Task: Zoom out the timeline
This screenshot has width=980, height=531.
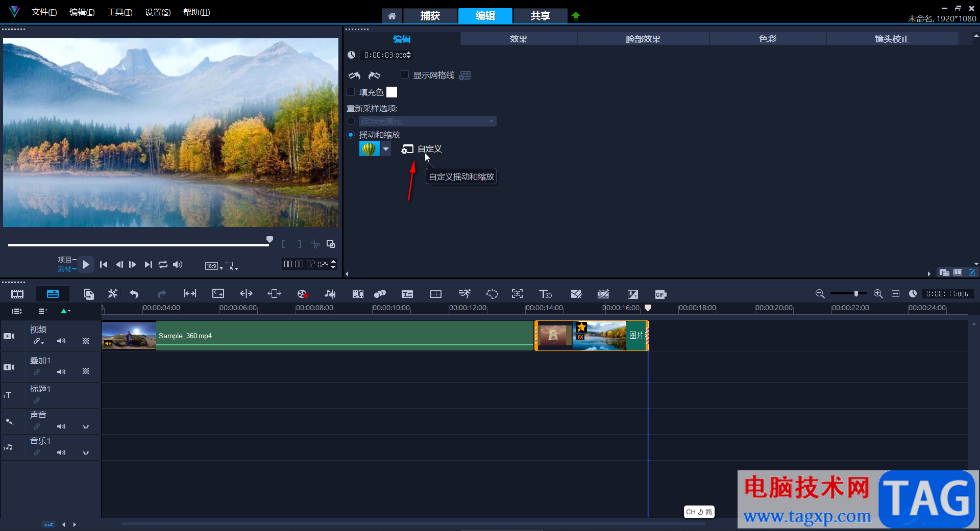Action: [x=820, y=294]
